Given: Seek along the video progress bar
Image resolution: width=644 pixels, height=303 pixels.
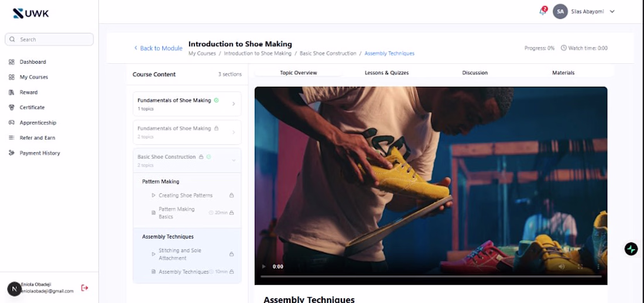Looking at the screenshot, I should coord(431,277).
